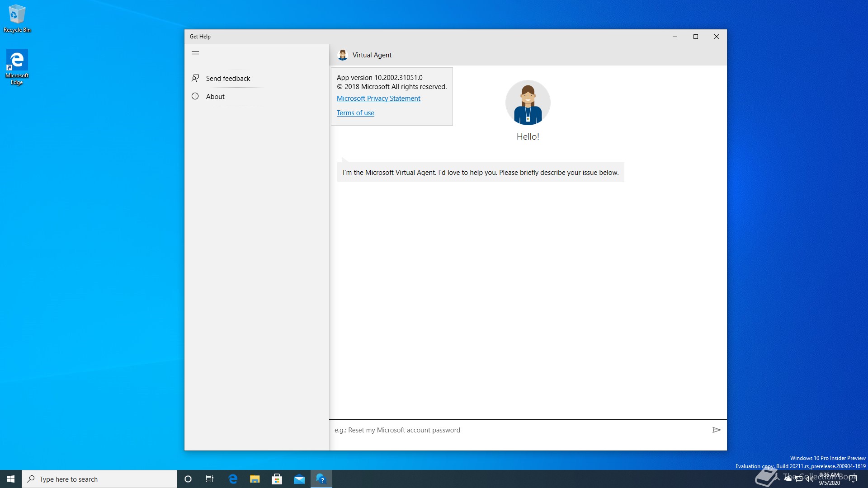
Task: Show hidden tray icons chevron
Action: 777,479
